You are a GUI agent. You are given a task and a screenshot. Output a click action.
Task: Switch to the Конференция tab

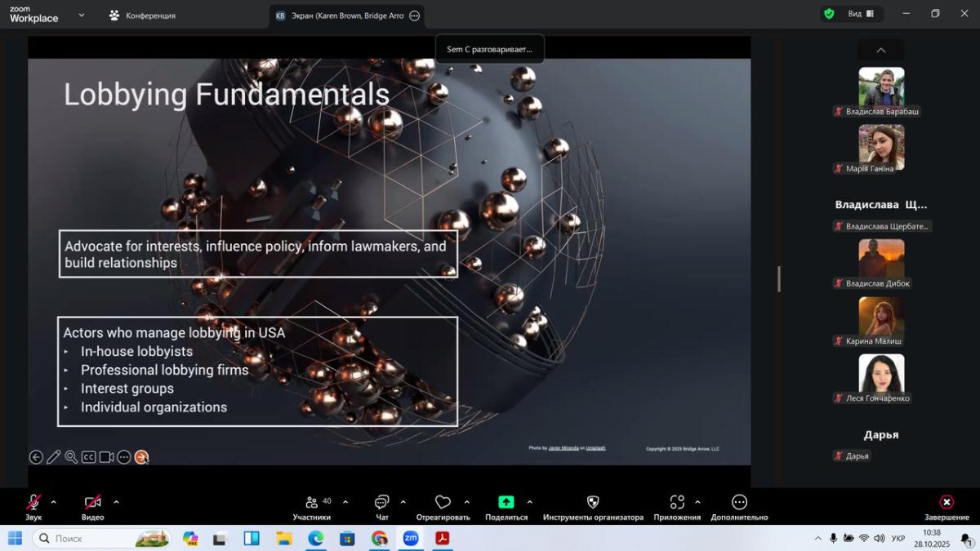click(142, 15)
